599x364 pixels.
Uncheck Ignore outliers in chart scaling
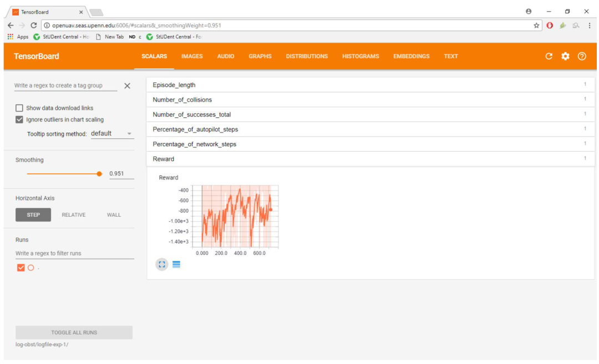[x=19, y=120]
